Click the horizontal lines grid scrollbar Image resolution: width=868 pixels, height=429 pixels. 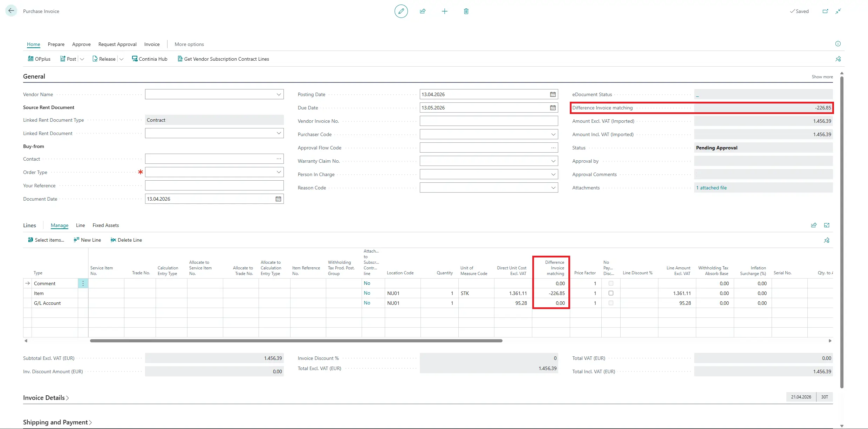(x=296, y=341)
